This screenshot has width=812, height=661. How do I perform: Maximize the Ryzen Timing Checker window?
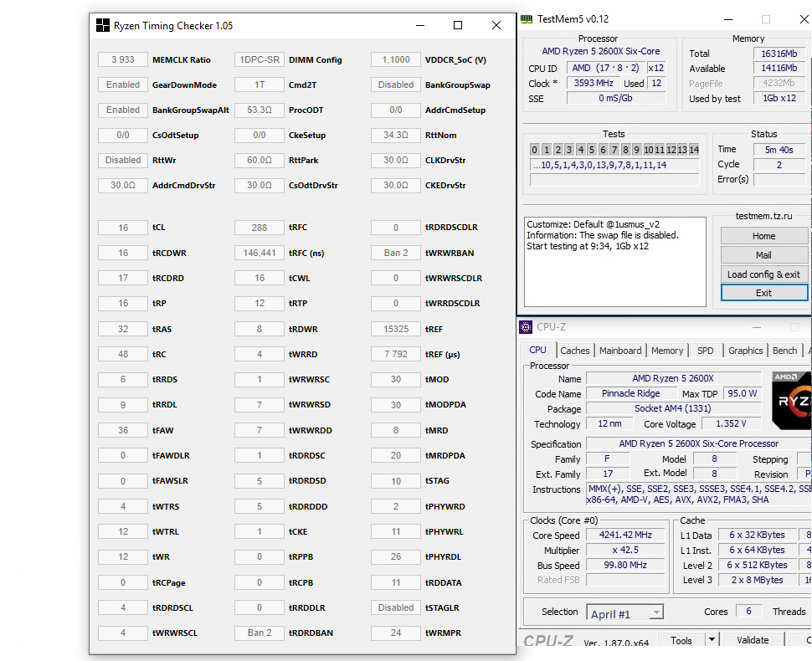458,25
